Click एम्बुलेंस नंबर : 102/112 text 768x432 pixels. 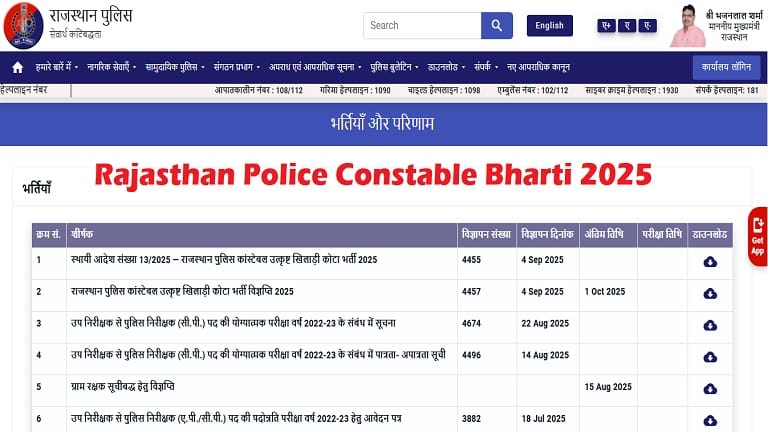pyautogui.click(x=533, y=91)
